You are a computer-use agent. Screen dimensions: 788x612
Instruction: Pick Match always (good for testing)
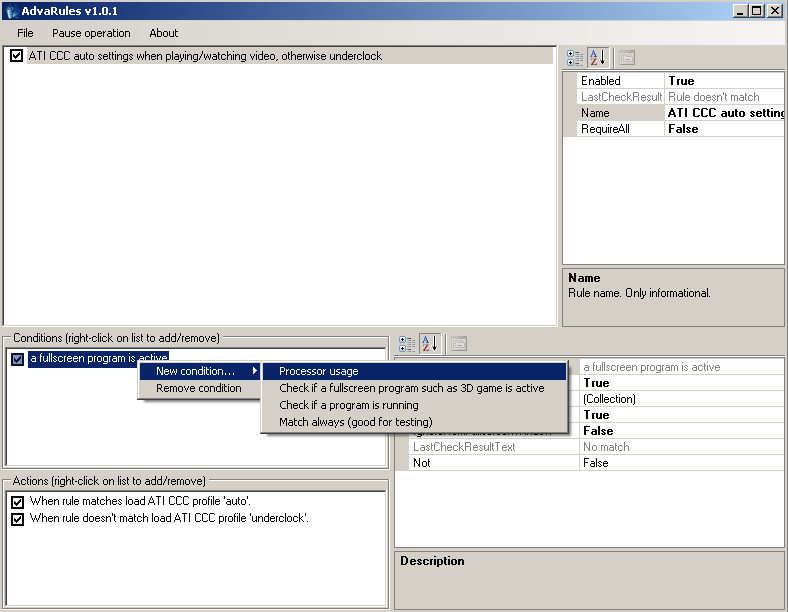355,422
